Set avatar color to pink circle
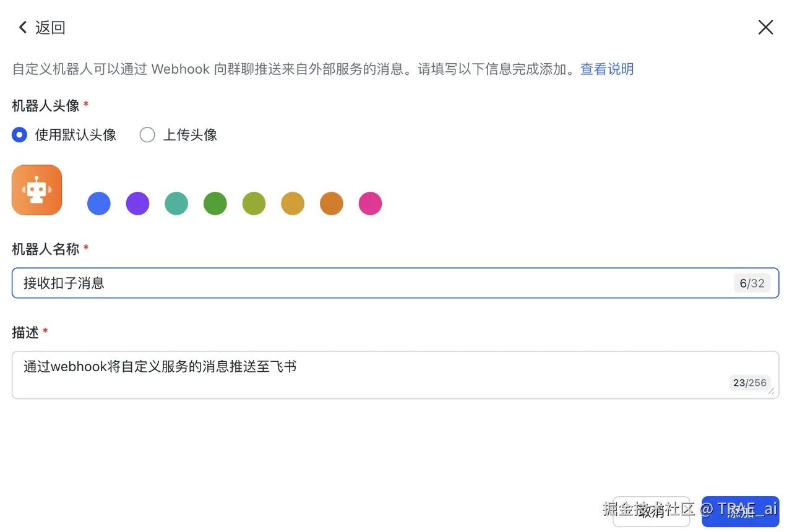The image size is (792, 532). (370, 204)
